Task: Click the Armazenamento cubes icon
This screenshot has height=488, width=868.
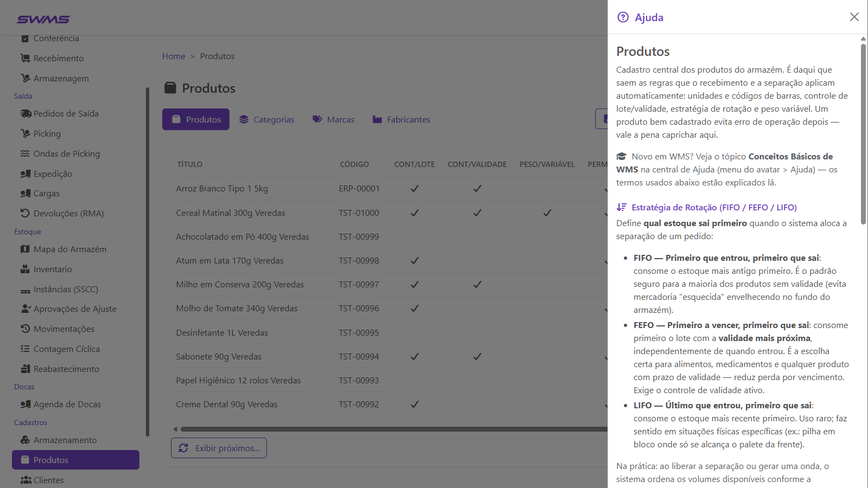Action: (x=25, y=440)
